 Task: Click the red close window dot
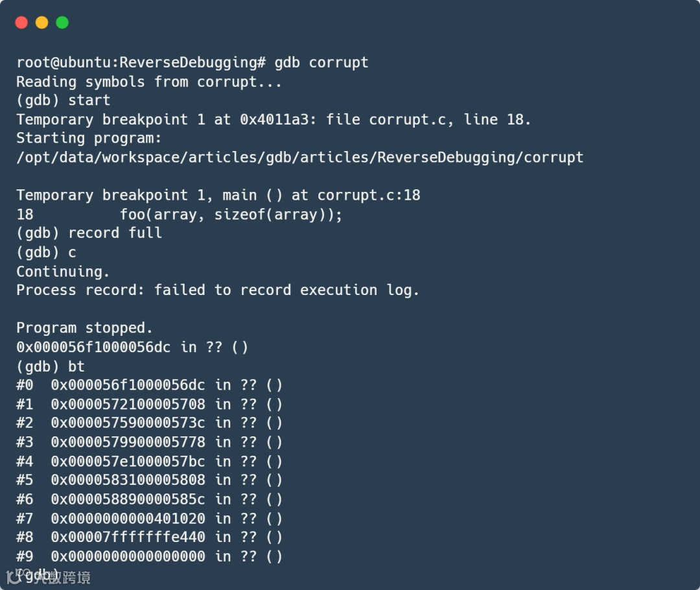[x=21, y=23]
